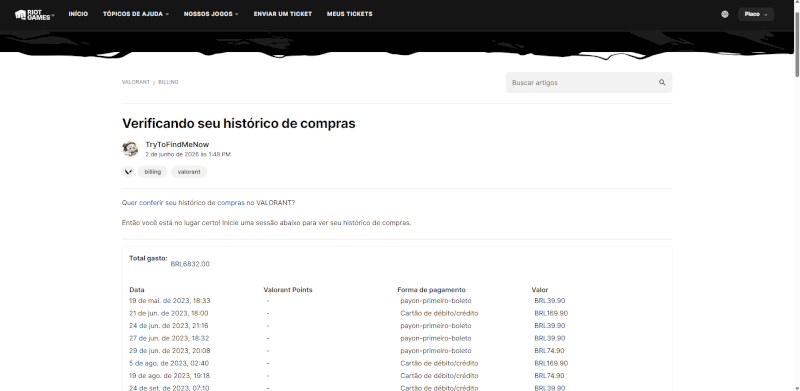This screenshot has height=391, width=800.
Task: Open the Riot Games logo home link
Action: 34,14
